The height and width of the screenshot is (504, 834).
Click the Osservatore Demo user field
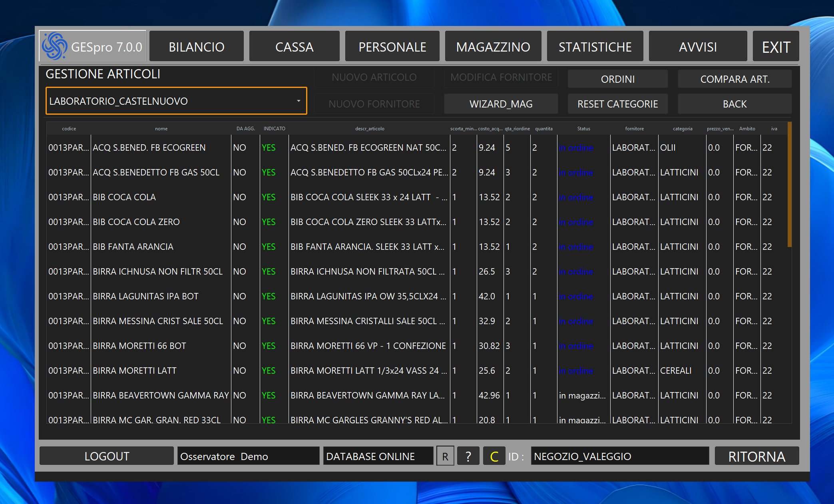coord(248,456)
